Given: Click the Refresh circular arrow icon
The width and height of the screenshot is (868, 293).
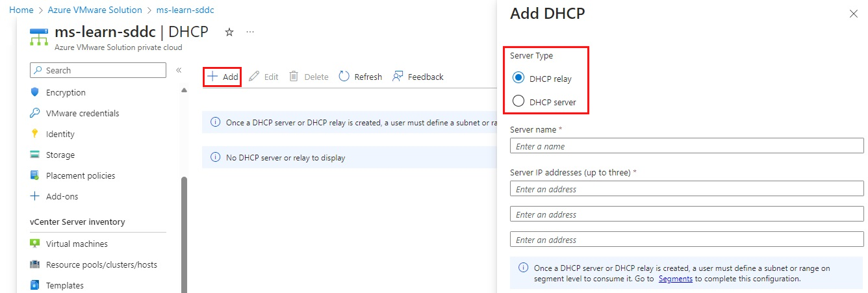Looking at the screenshot, I should 344,77.
